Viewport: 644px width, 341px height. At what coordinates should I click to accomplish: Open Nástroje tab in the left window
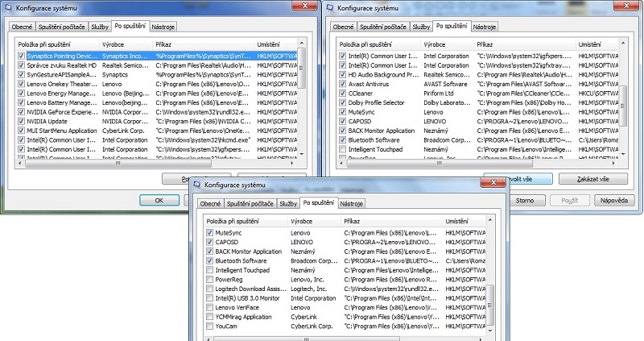(x=163, y=27)
